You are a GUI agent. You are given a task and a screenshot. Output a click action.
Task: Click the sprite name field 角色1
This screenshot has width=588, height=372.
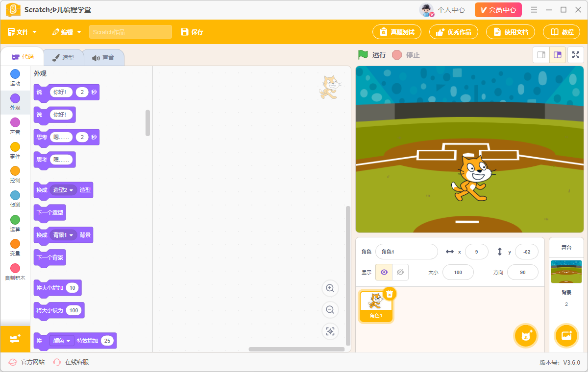coord(407,252)
